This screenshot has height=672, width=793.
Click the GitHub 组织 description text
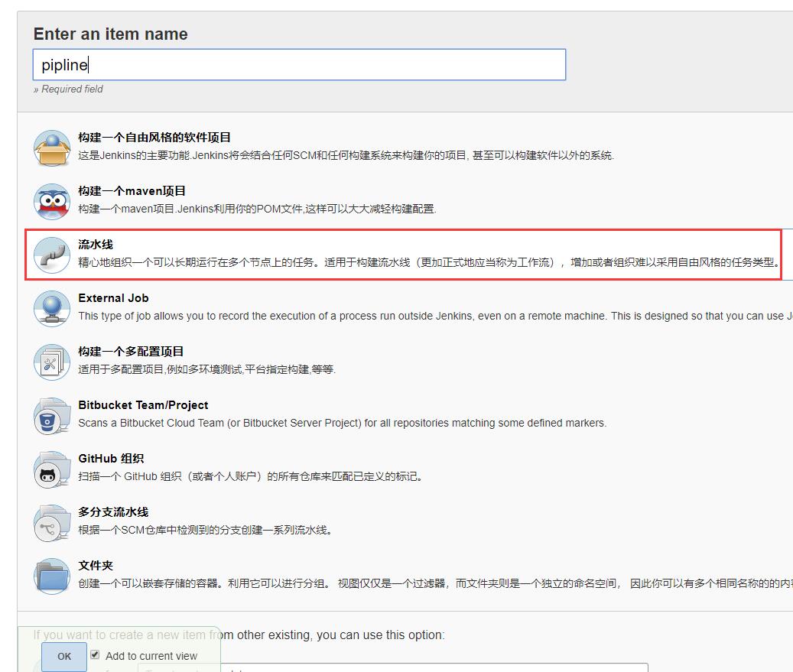[x=250, y=477]
